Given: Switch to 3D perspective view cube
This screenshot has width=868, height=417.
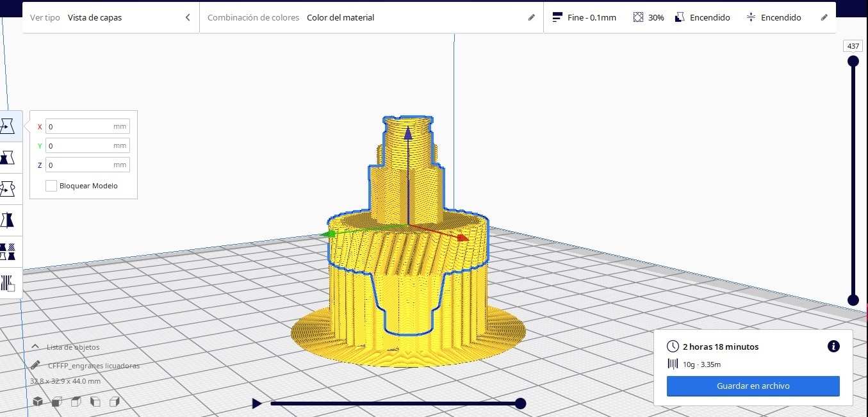Looking at the screenshot, I should [x=38, y=402].
